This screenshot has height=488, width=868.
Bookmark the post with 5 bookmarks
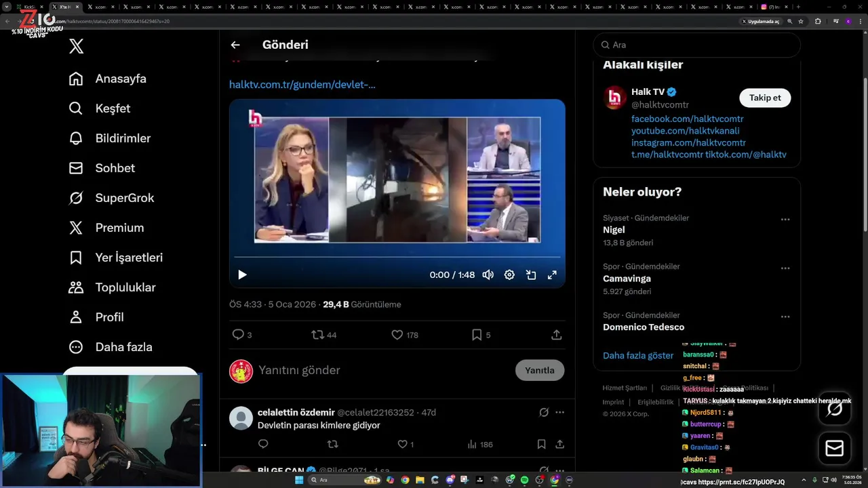(x=481, y=335)
